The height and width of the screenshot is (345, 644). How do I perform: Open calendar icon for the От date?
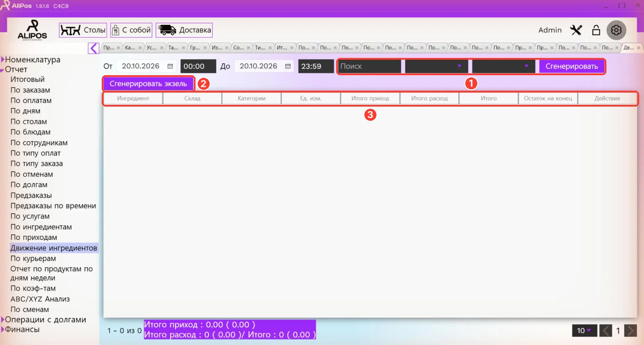[x=170, y=66]
